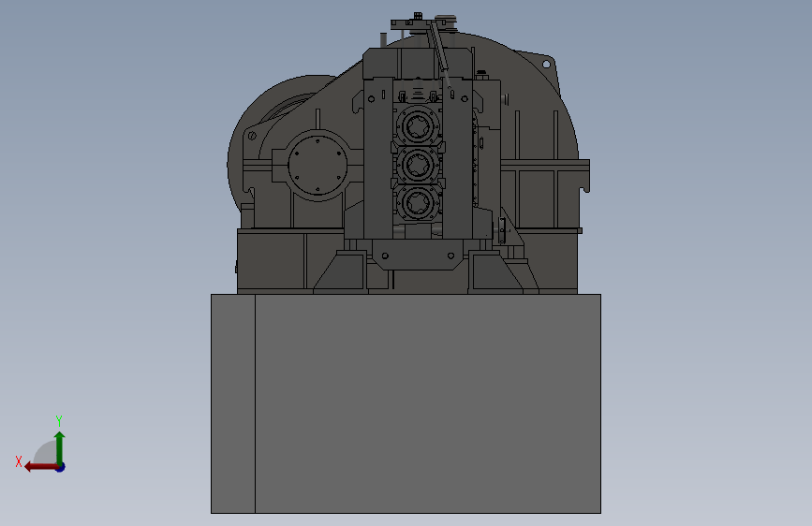Select the lifting lug hole on left housing
812x526 pixels.
pos(252,136)
